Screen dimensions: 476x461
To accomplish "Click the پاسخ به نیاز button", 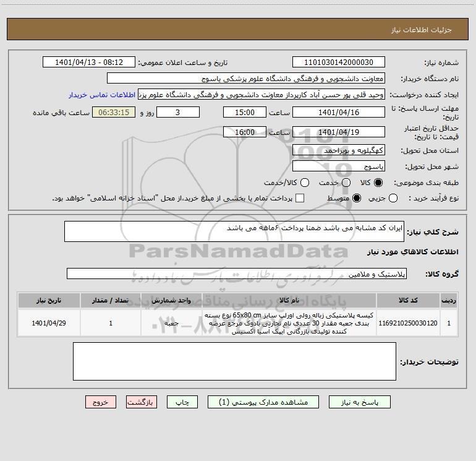I will coord(359,402).
